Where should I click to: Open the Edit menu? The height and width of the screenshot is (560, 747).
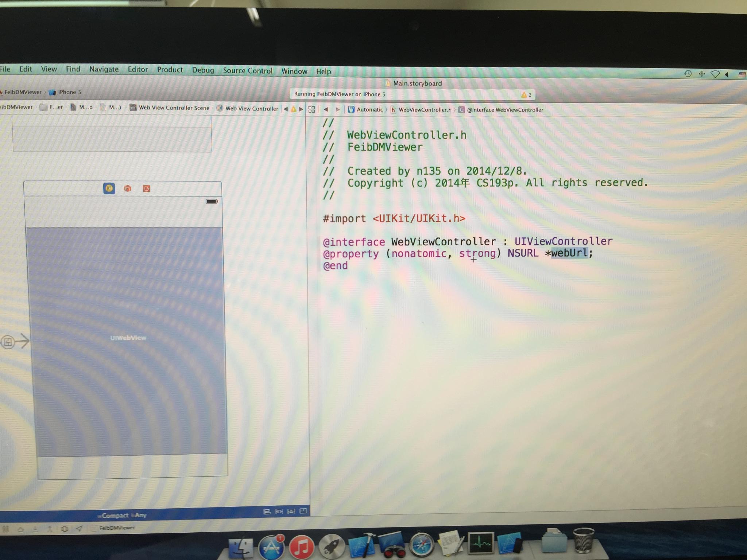(x=26, y=69)
